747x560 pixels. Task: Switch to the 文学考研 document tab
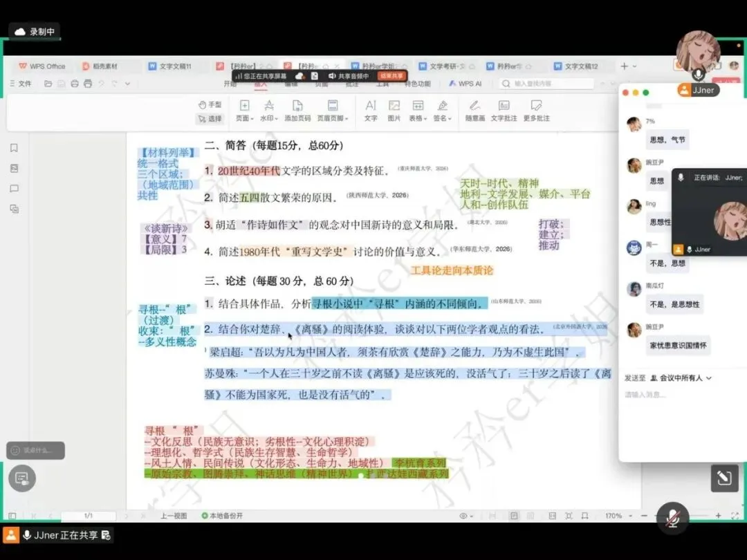[x=446, y=66]
